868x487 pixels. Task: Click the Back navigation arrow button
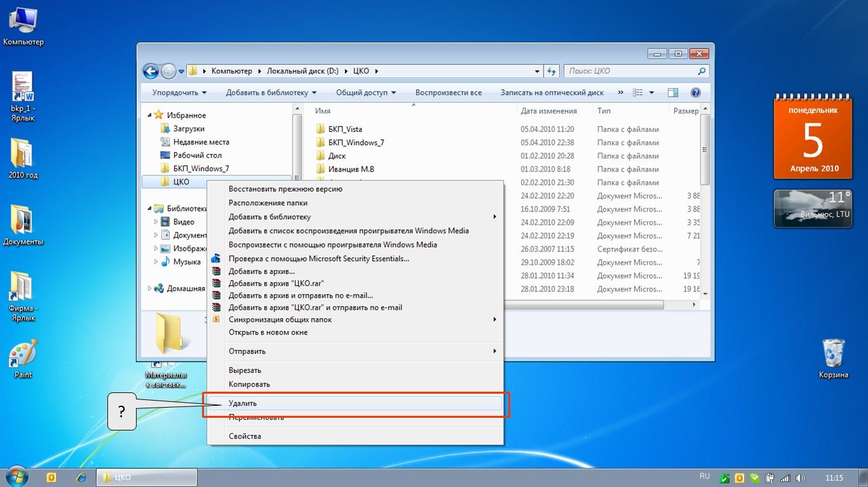click(151, 71)
